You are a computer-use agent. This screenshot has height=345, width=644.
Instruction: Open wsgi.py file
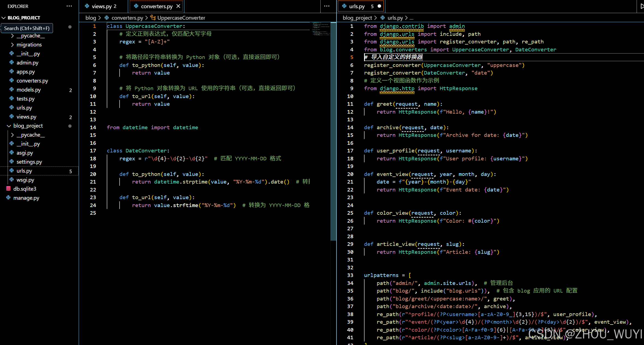(x=25, y=180)
